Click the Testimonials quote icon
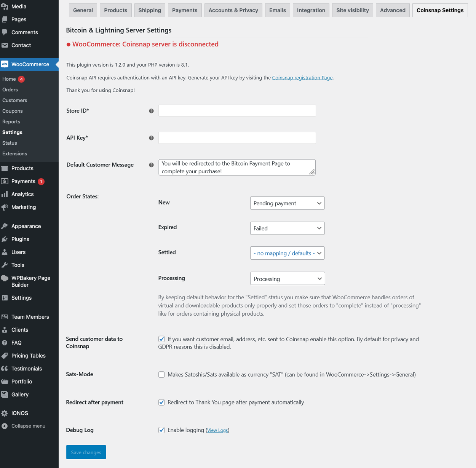The width and height of the screenshot is (476, 468). (x=5, y=369)
